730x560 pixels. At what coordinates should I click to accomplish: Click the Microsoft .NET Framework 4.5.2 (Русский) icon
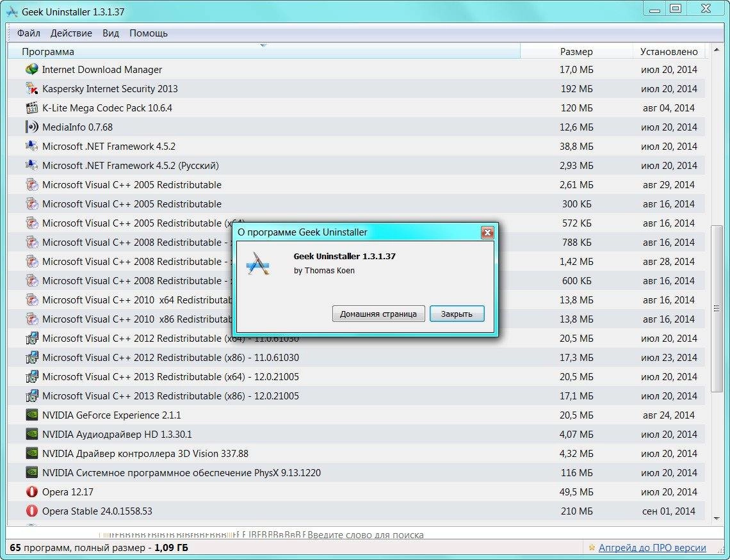click(x=31, y=165)
